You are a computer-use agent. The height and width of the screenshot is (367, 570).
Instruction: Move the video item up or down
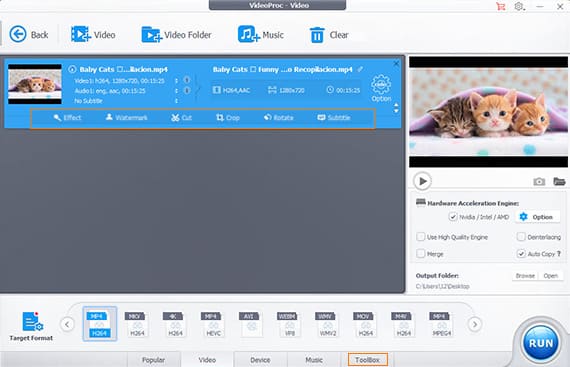[396, 108]
